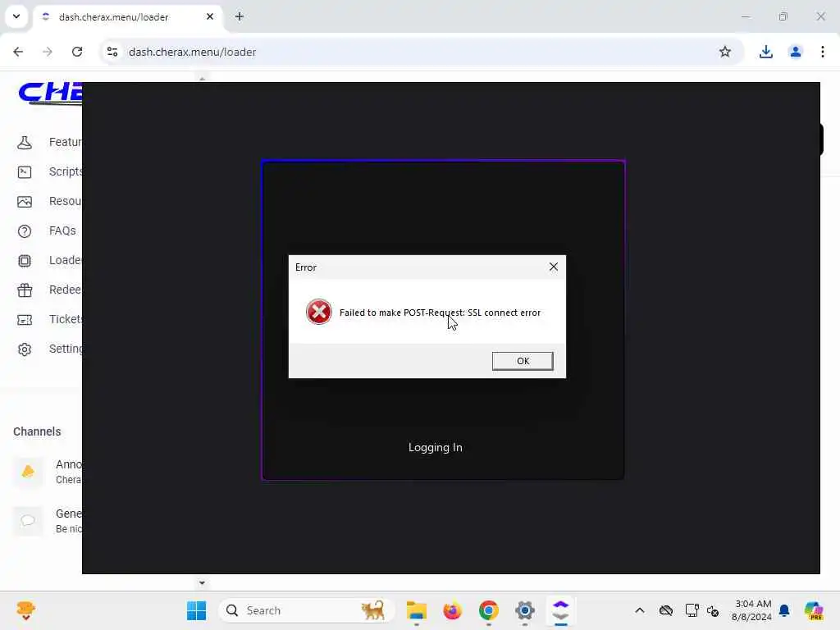
Task: Open Chrome profile menu
Action: coord(795,52)
